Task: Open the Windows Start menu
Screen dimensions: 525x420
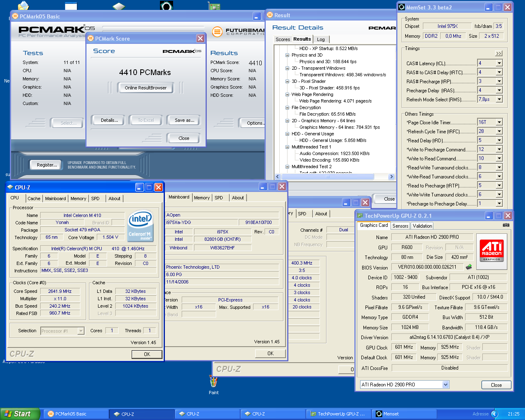Action: pos(20,414)
